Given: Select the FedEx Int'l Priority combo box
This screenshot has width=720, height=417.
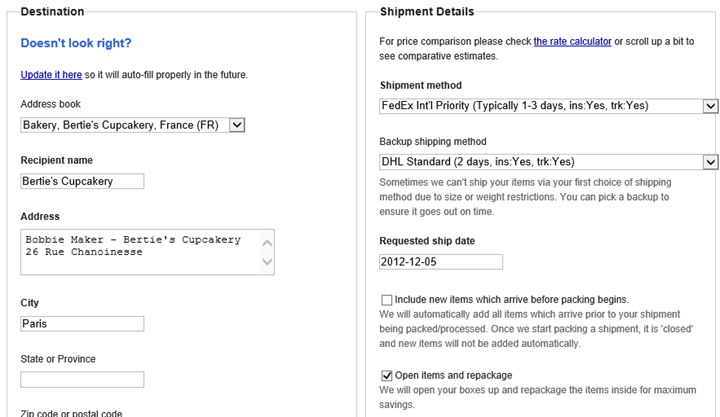Looking at the screenshot, I should point(548,106).
